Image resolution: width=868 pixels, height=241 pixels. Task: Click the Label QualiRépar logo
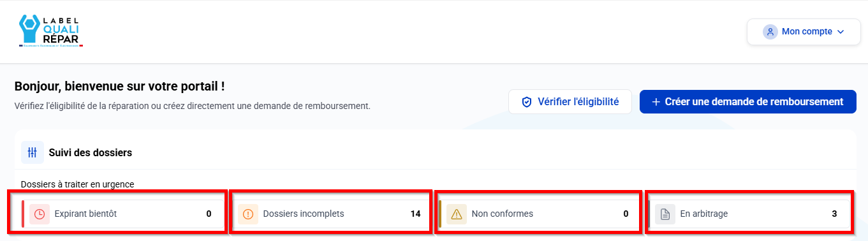pyautogui.click(x=51, y=31)
